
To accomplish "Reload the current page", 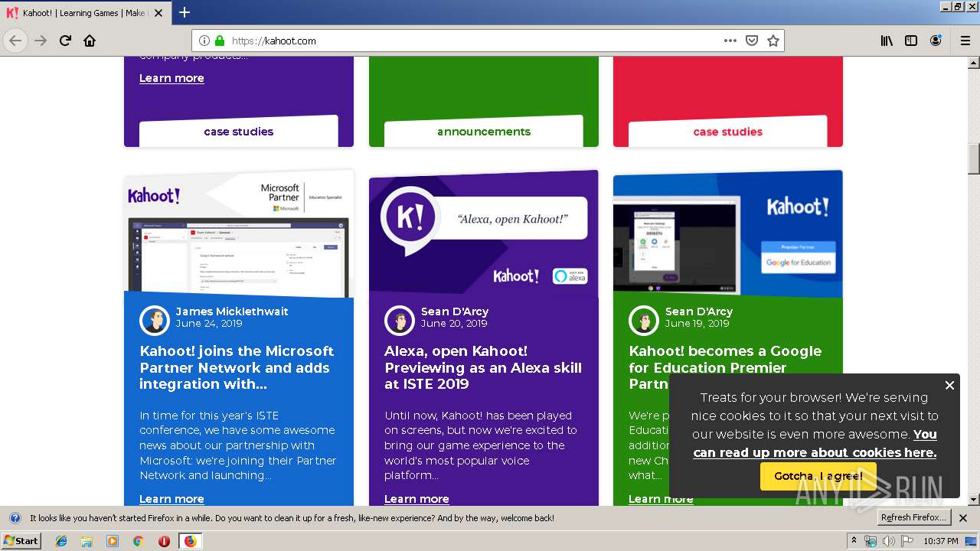I will 66,41.
